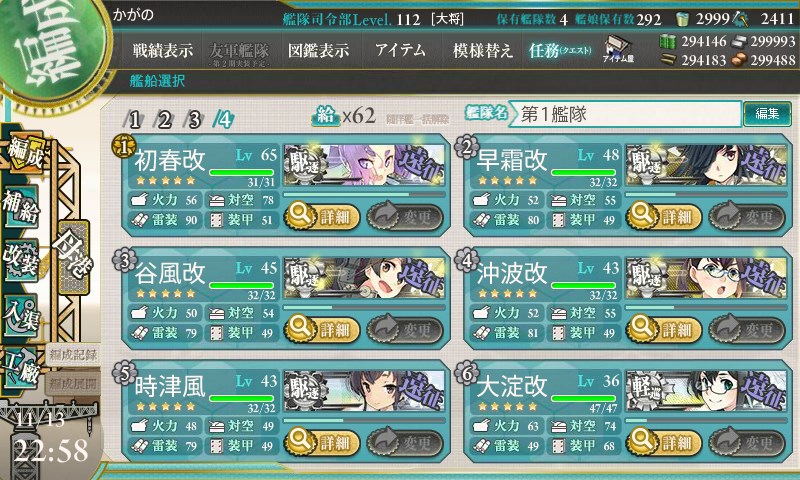Viewport: 800px width, 480px height.
Task: Open the 工廠 factory sidebar icon
Action: click(21, 368)
